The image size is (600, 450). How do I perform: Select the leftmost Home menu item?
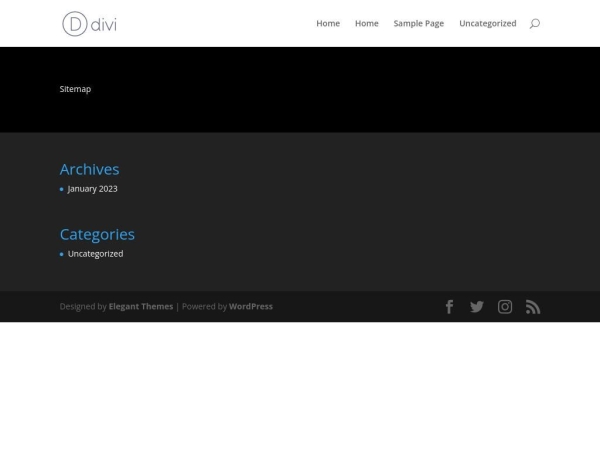(x=328, y=23)
